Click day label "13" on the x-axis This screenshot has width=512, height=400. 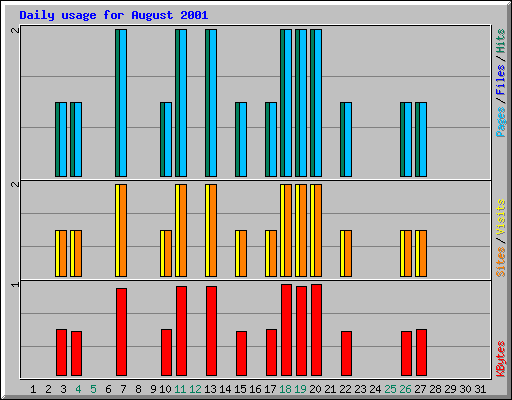click(x=210, y=389)
